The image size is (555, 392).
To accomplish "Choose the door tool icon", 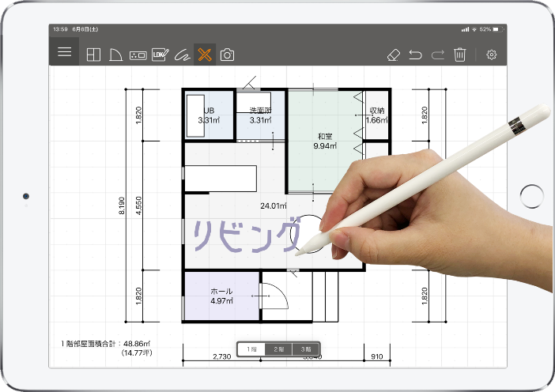I will tap(115, 55).
